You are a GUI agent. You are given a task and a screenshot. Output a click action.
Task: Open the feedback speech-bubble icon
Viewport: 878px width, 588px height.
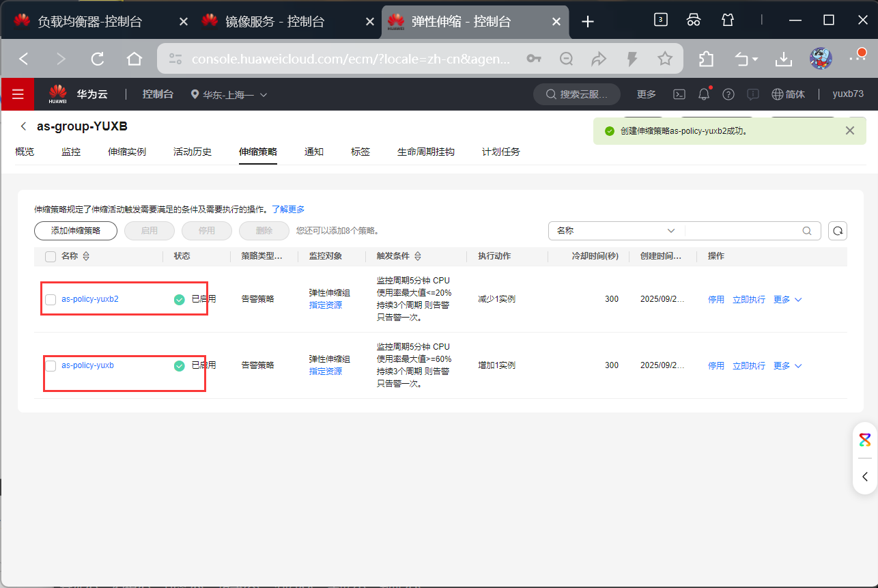point(753,94)
